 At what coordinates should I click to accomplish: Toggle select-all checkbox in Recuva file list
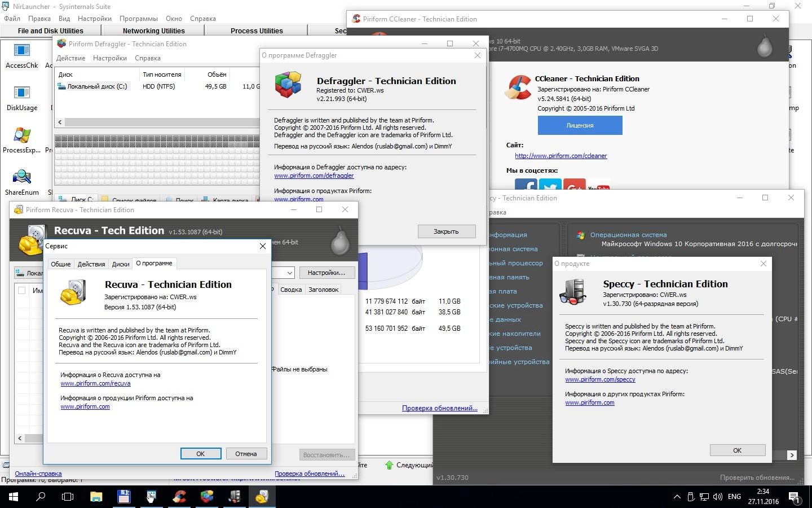point(21,290)
